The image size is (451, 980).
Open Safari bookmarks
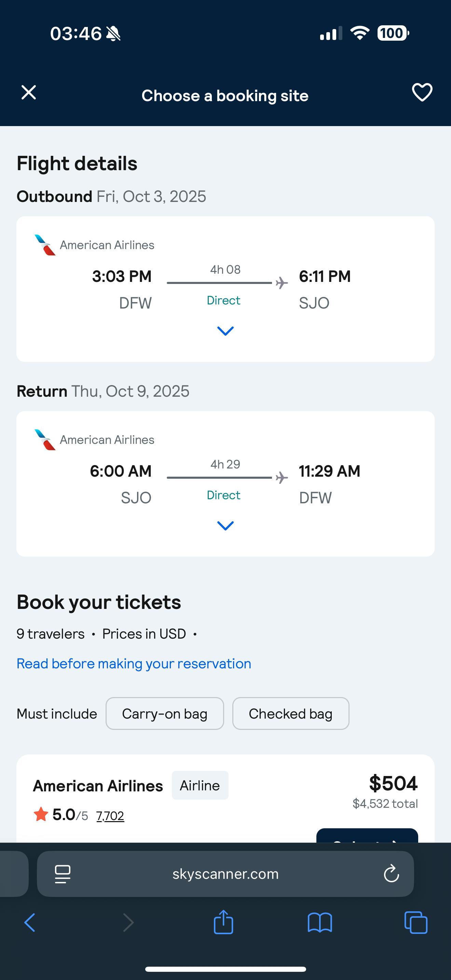pos(320,923)
